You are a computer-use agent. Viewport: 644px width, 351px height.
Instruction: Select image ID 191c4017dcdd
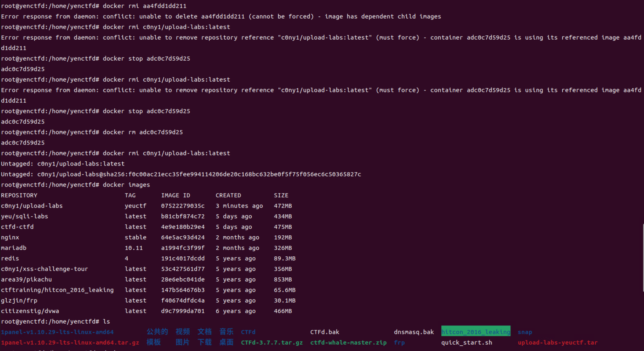(183, 258)
